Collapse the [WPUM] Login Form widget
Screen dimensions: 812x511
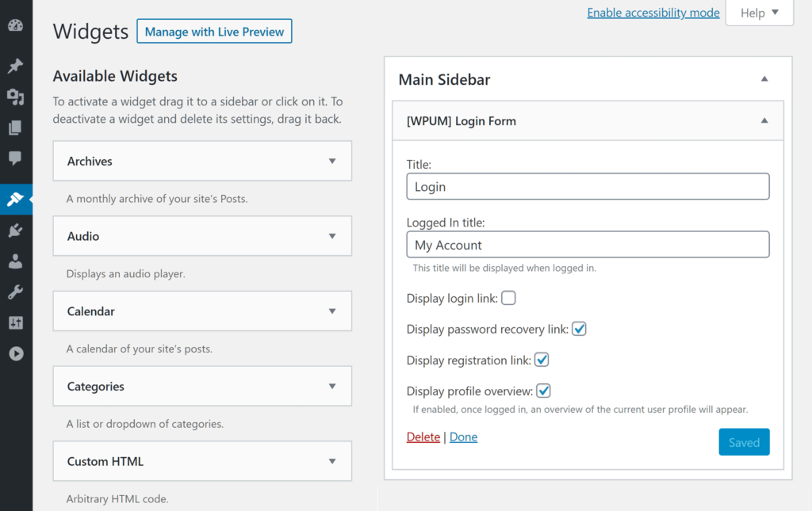[x=764, y=120]
